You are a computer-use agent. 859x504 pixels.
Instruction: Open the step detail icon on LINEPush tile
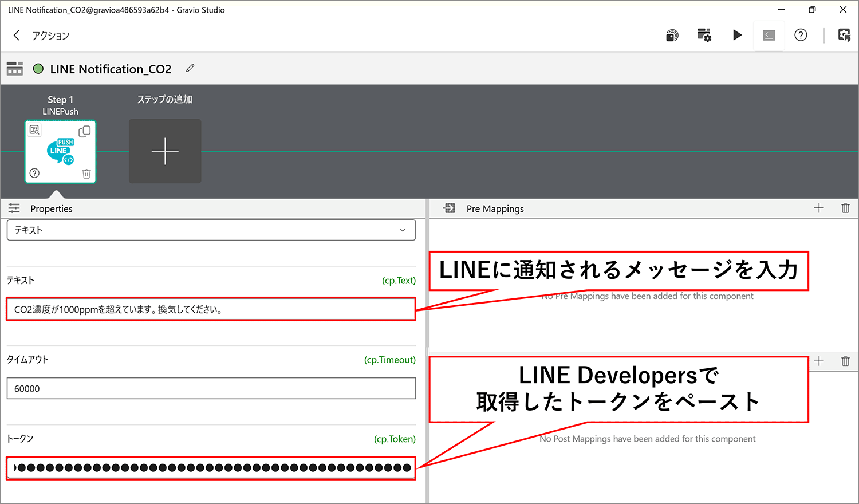34,130
